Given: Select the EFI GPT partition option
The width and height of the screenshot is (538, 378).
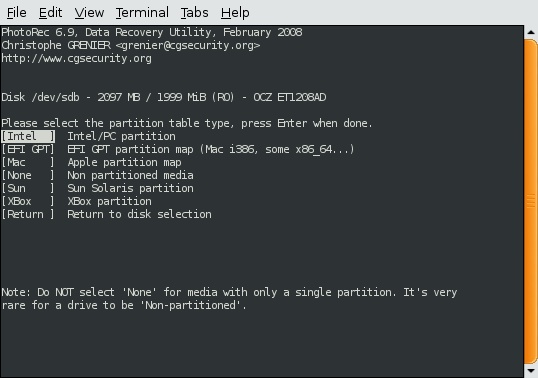Looking at the screenshot, I should (28, 149).
